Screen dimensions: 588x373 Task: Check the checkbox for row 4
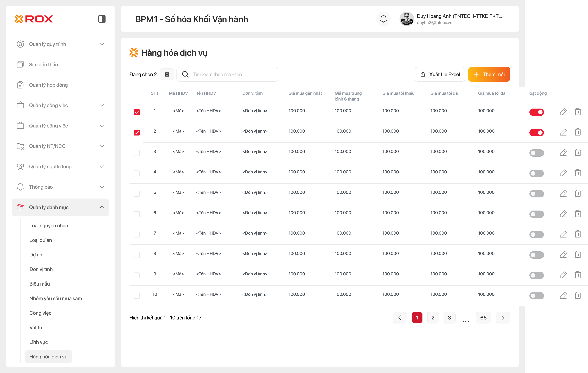[137, 173]
